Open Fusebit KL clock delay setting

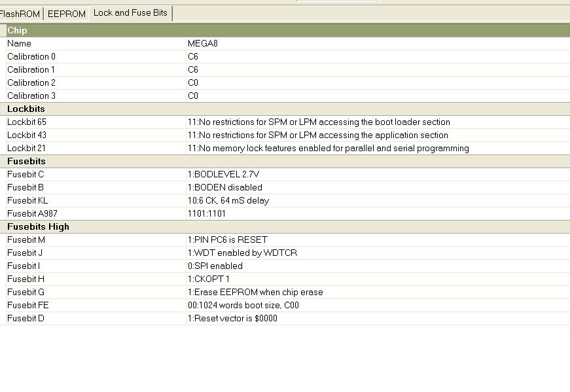(228, 200)
